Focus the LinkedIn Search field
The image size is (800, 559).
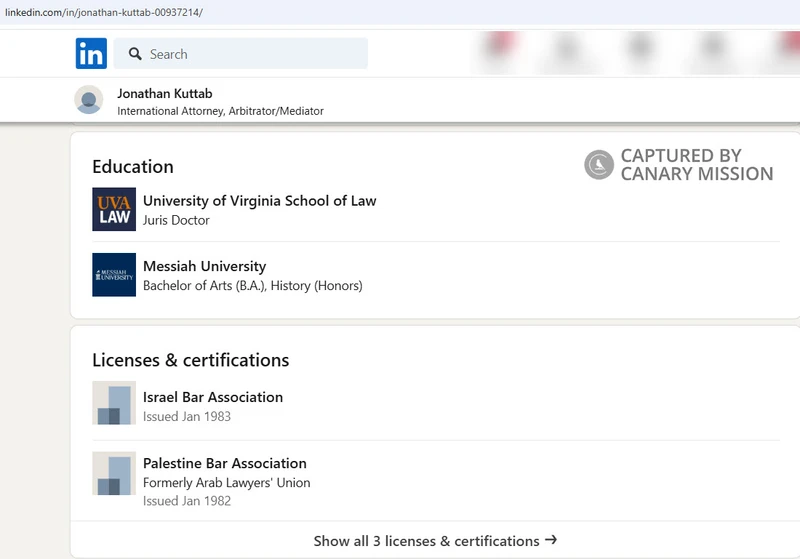click(x=241, y=54)
